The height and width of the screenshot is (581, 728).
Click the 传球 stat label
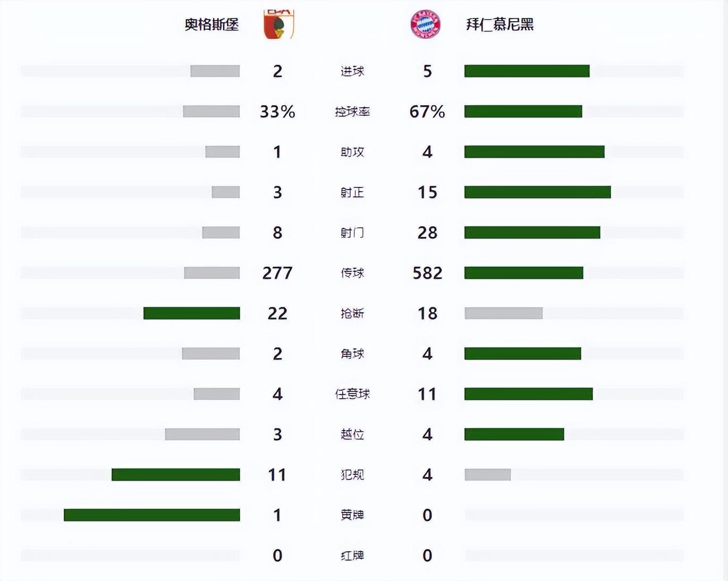coord(352,273)
